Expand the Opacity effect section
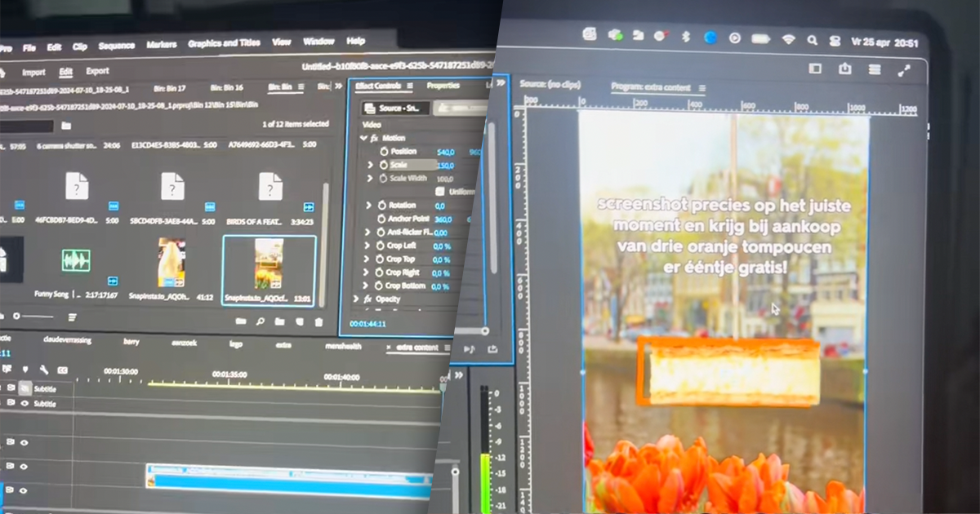Image resolution: width=980 pixels, height=514 pixels. pos(357,299)
